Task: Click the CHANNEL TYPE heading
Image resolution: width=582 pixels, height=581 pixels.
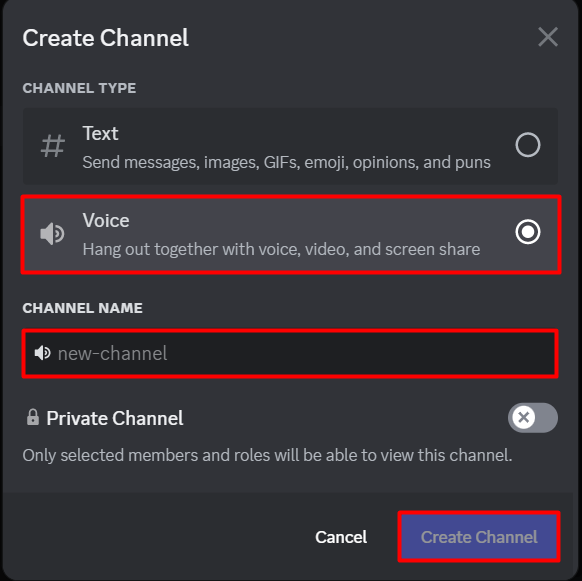Action: [x=79, y=88]
